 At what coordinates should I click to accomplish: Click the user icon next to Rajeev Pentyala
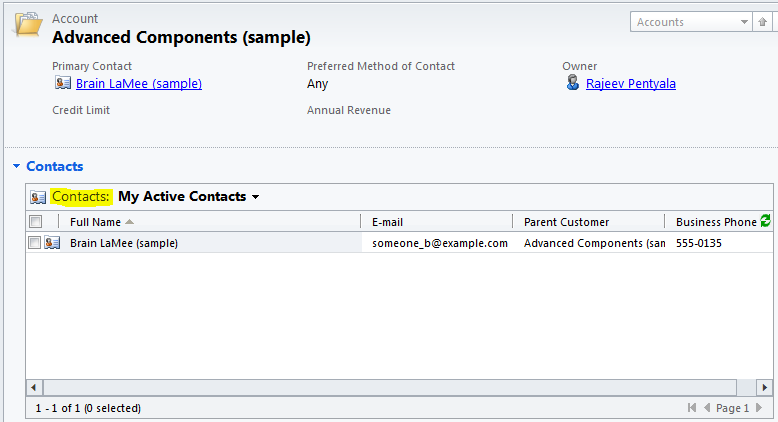572,84
